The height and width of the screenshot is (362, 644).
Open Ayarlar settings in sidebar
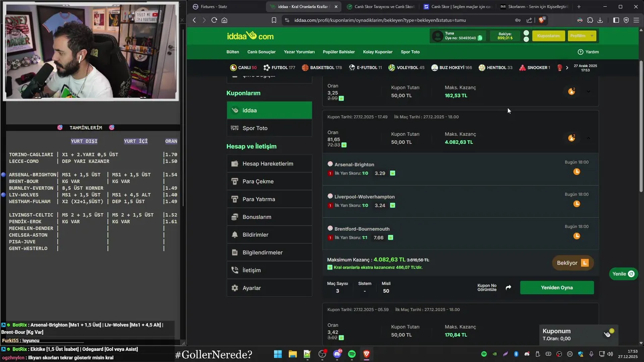[x=269, y=288]
